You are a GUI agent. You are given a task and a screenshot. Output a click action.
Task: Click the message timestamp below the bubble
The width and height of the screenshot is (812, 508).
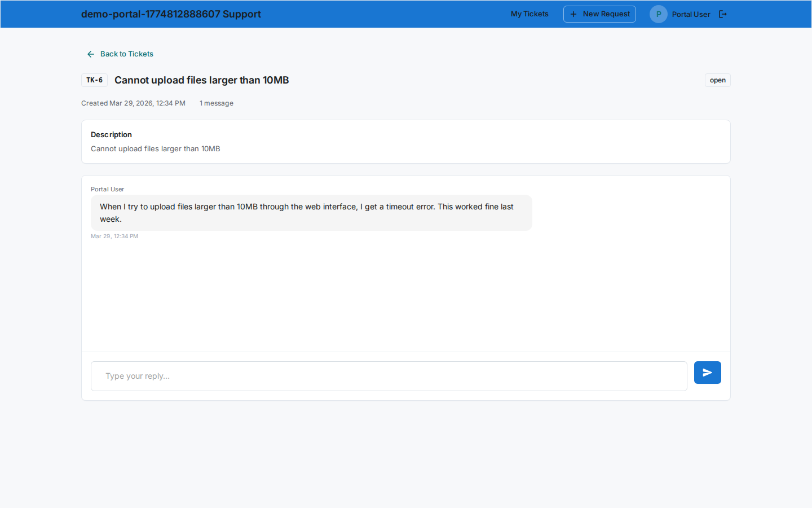[x=114, y=237]
